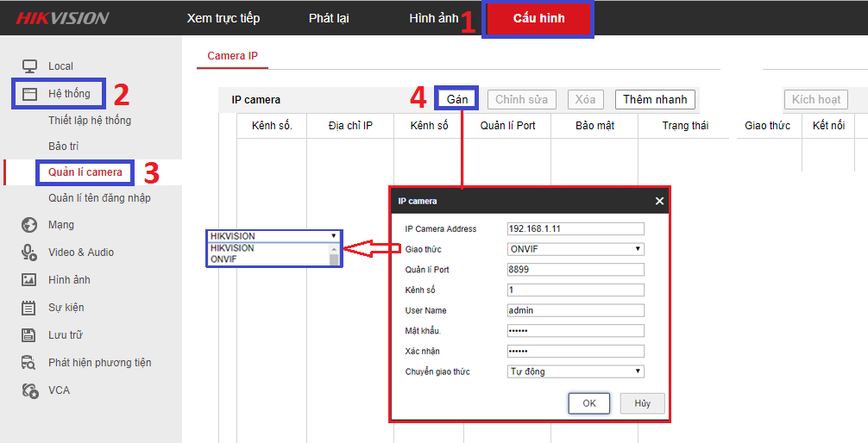This screenshot has height=443, width=868.
Task: Expand Mạng menu section
Action: pyautogui.click(x=61, y=225)
